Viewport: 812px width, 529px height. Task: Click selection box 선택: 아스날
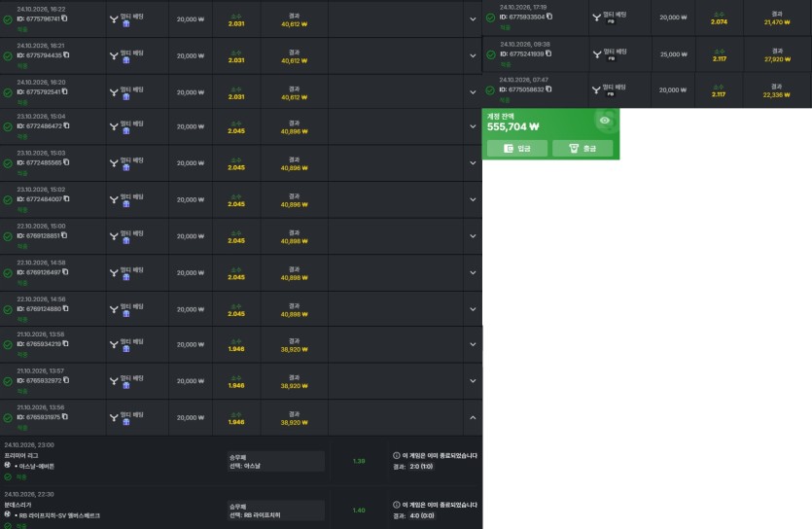tap(275, 461)
